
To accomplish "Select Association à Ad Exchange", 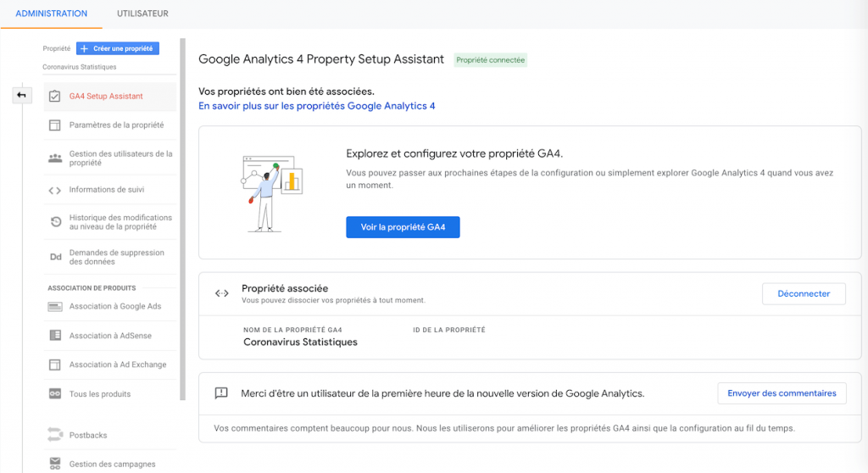I will (110, 364).
